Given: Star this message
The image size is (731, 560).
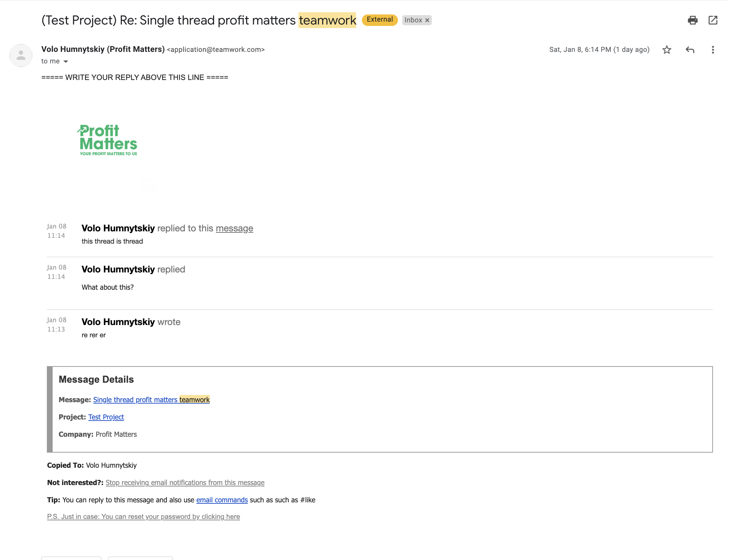Looking at the screenshot, I should coord(666,50).
